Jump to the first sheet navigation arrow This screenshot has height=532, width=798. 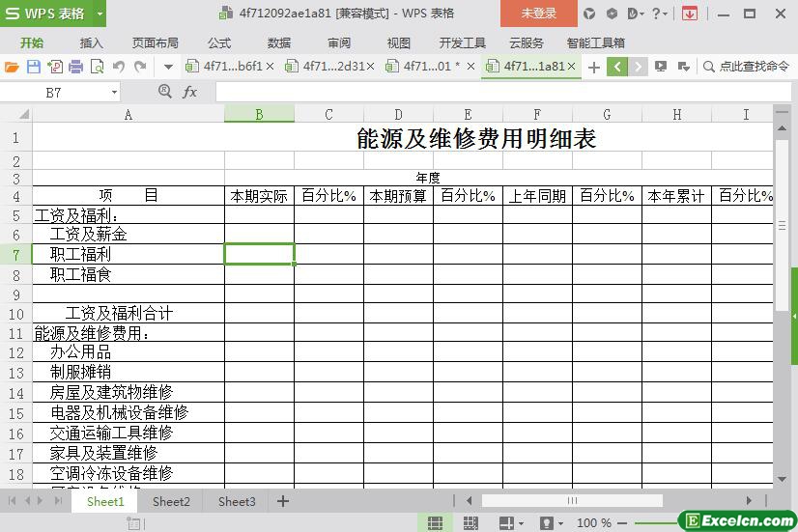(13, 501)
